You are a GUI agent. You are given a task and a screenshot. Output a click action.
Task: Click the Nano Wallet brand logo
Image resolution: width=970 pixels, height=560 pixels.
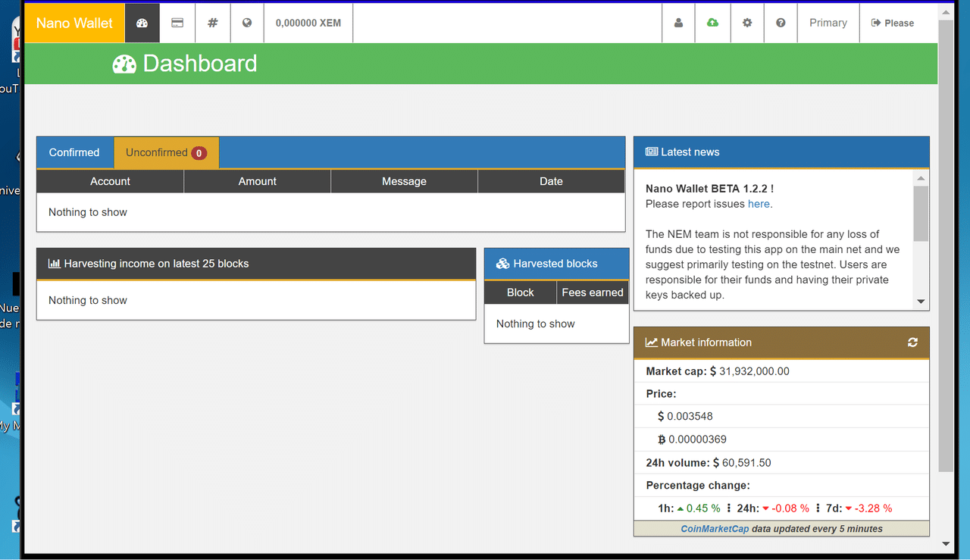(x=74, y=23)
